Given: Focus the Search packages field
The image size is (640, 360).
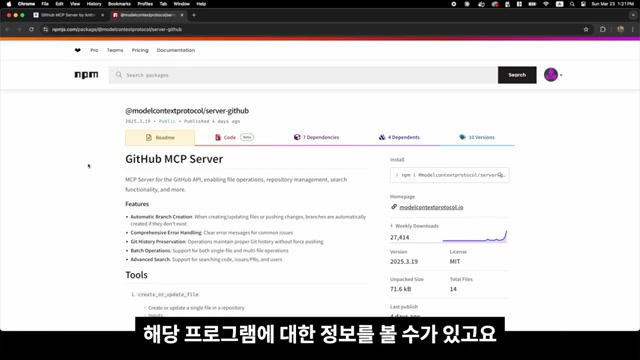Looking at the screenshot, I should pos(303,75).
